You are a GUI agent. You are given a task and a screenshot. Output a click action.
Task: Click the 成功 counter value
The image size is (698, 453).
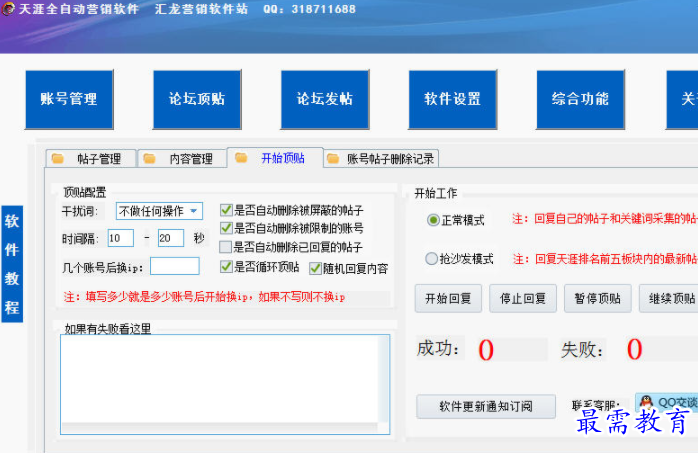(486, 349)
